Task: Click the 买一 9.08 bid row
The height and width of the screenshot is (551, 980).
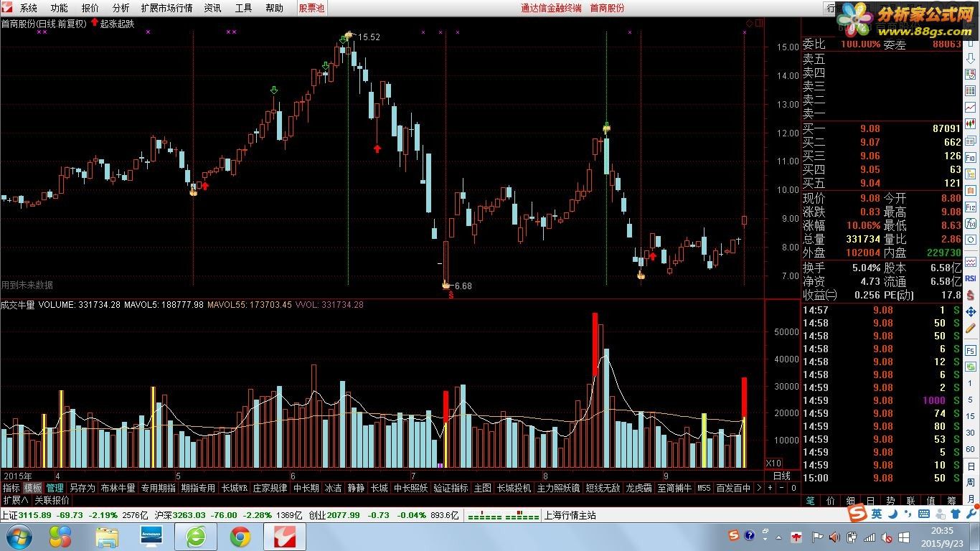Action: (881, 128)
